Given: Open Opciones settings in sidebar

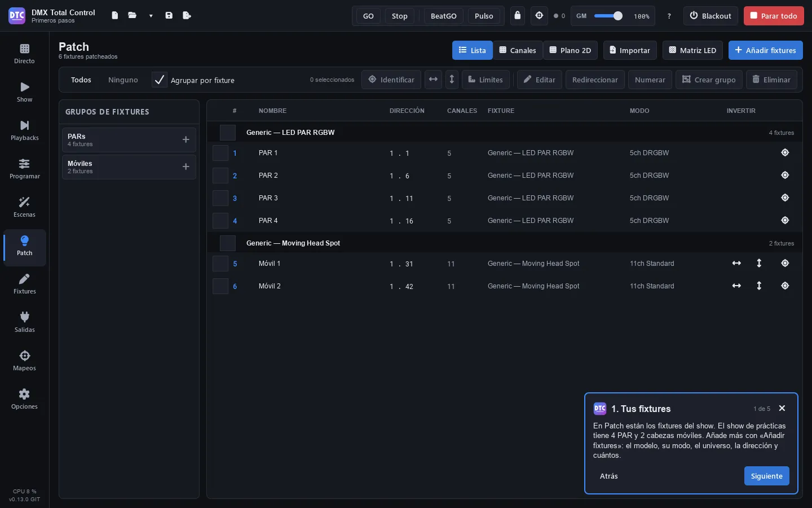Looking at the screenshot, I should (x=24, y=400).
